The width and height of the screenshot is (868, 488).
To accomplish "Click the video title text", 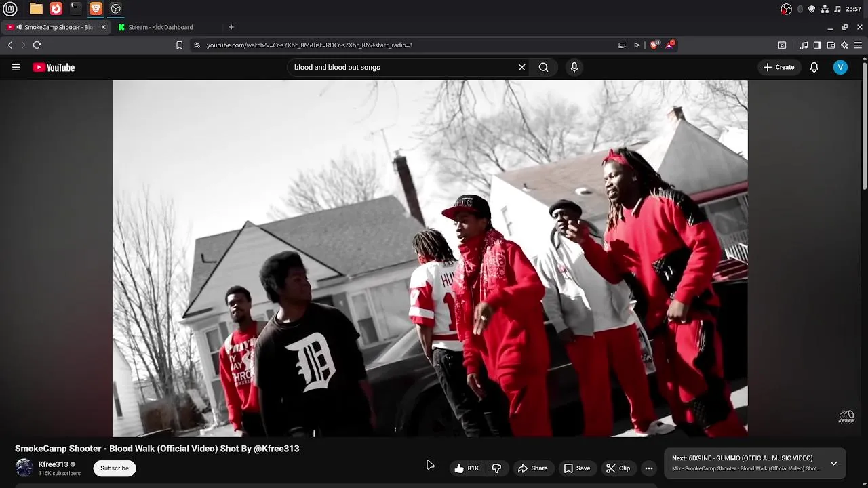I will [x=157, y=449].
